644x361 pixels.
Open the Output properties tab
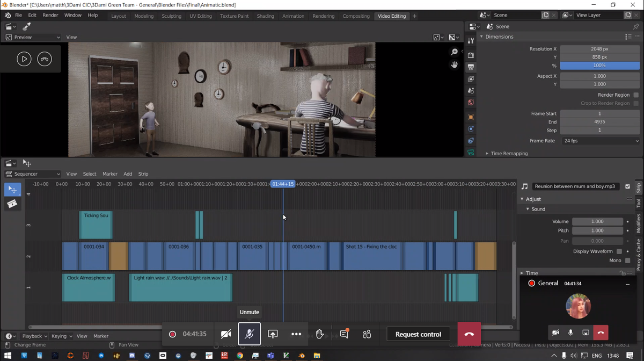[x=471, y=67]
